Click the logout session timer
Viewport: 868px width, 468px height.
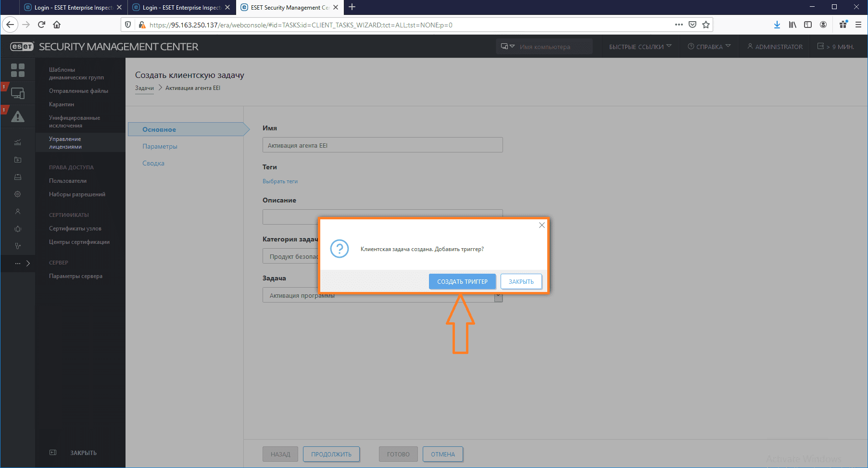click(x=836, y=47)
